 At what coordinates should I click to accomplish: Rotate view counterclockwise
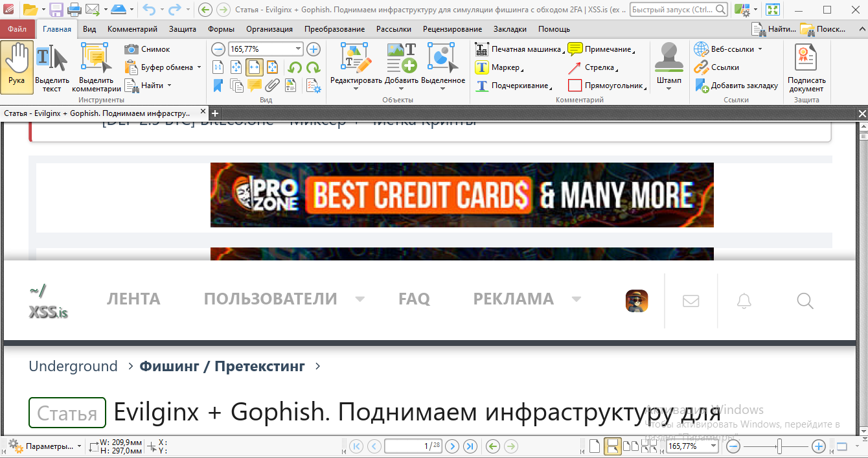tap(295, 67)
